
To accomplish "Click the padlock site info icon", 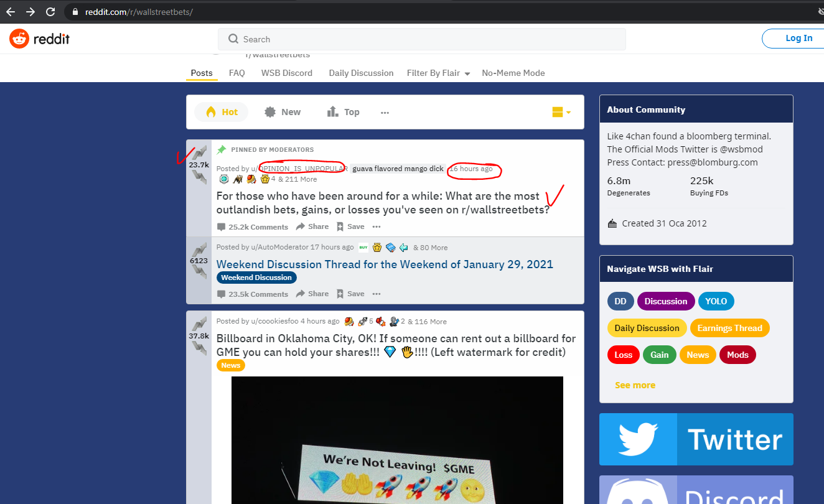I will 76,12.
